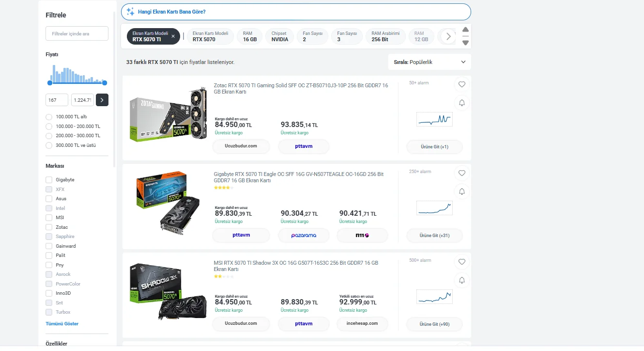Viewport: 644px width, 351px height.
Task: Select the 100.000 TL altı price option
Action: coord(48,117)
